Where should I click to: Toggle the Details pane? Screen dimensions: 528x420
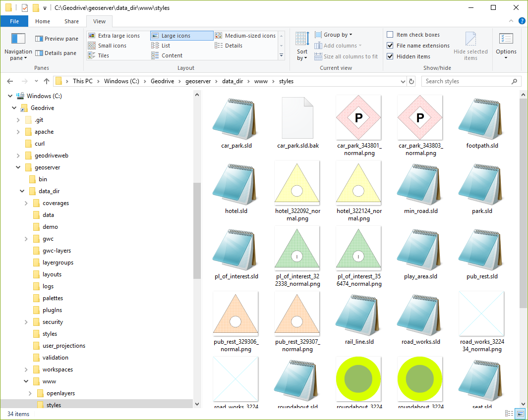click(x=56, y=53)
